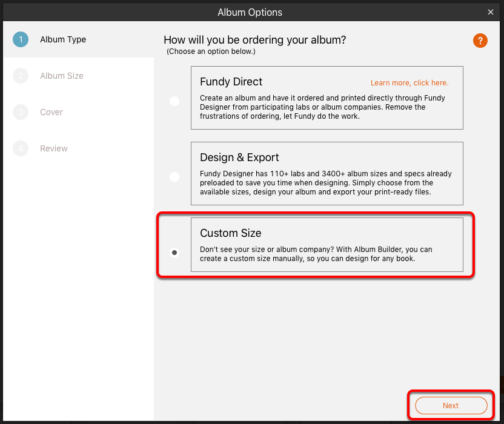504x424 pixels.
Task: Click the Design & Export description text
Action: point(326,182)
